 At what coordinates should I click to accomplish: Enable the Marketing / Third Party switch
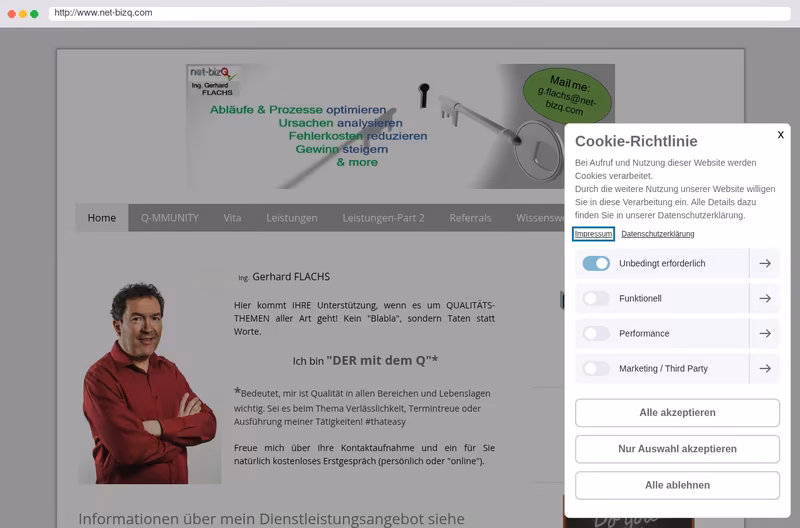click(596, 368)
